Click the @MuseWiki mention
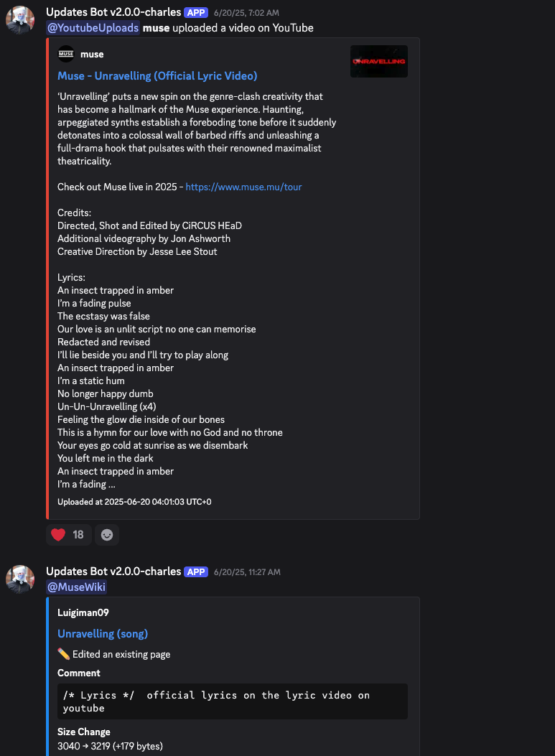 click(76, 587)
